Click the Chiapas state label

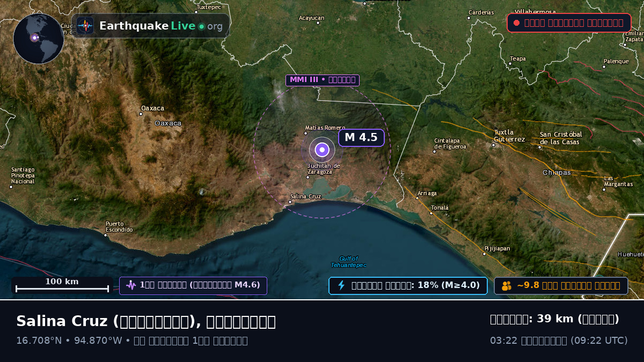(x=557, y=173)
